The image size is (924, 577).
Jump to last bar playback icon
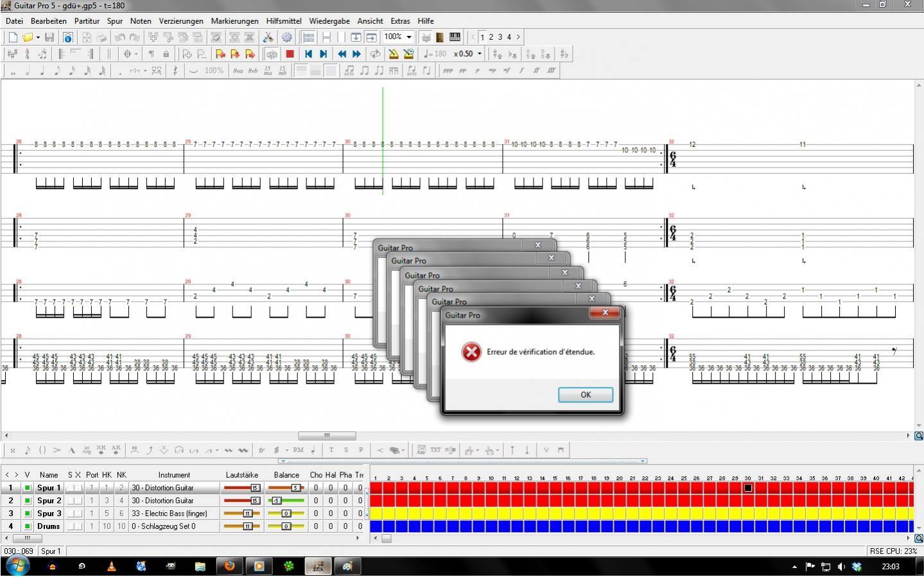click(323, 54)
